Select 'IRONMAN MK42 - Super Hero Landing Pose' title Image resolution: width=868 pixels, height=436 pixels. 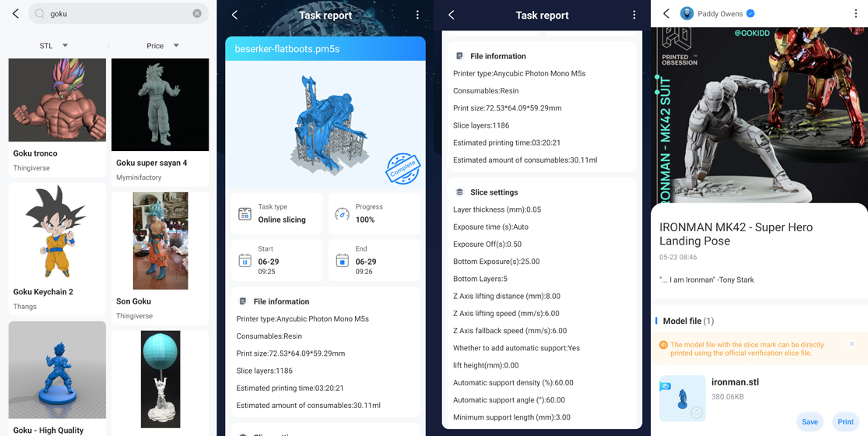pos(736,234)
